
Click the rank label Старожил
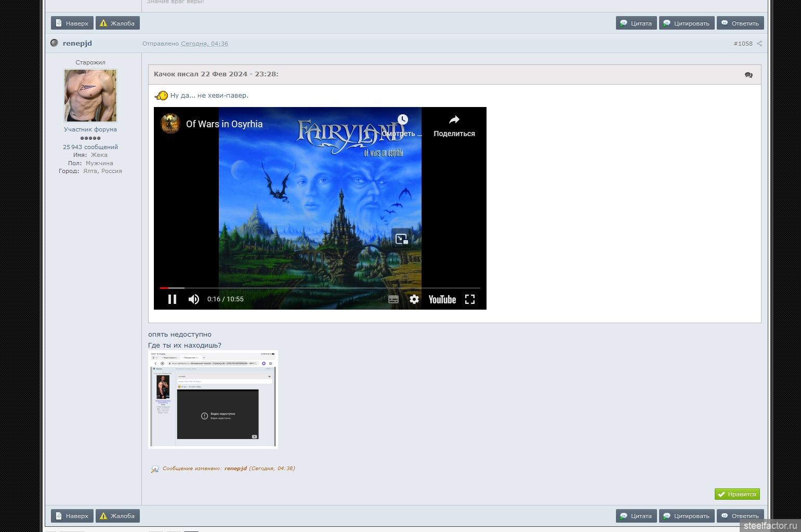pos(90,62)
